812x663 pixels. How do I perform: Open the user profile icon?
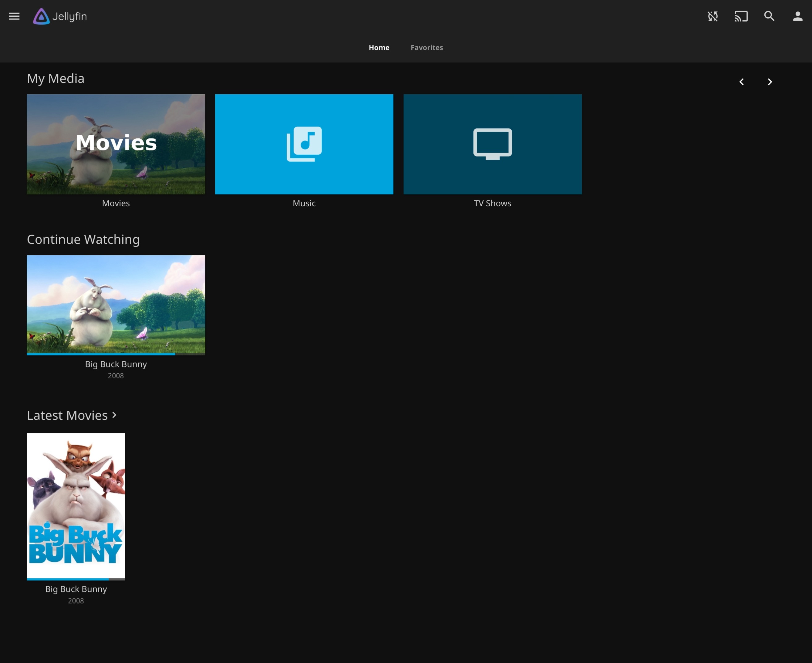click(797, 16)
